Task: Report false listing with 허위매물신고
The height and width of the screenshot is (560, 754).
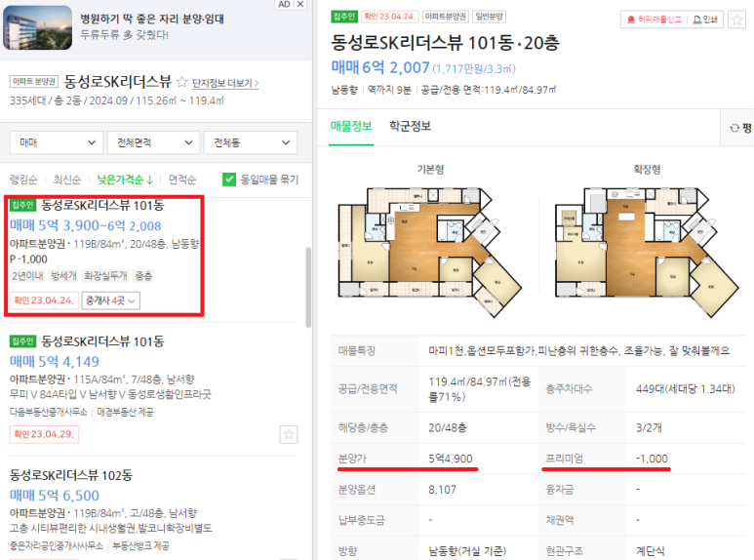Action: pos(655,20)
